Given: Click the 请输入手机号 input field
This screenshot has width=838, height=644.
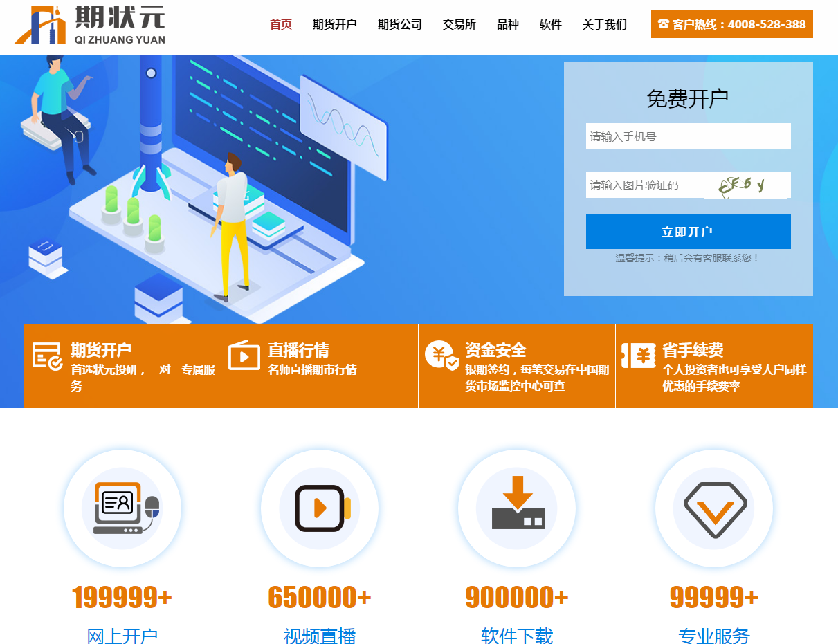Looking at the screenshot, I should pos(688,136).
